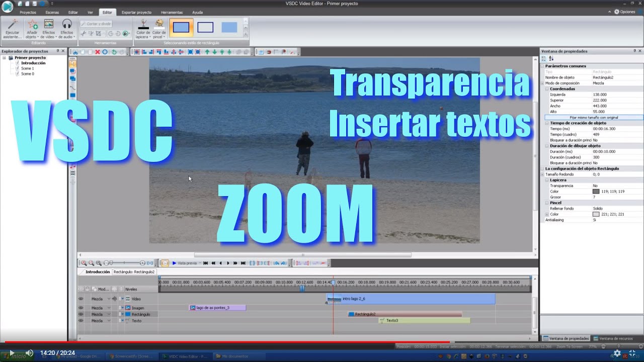This screenshot has width=644, height=362.
Task: Open Color de lapicera picker
Action: coord(143,29)
